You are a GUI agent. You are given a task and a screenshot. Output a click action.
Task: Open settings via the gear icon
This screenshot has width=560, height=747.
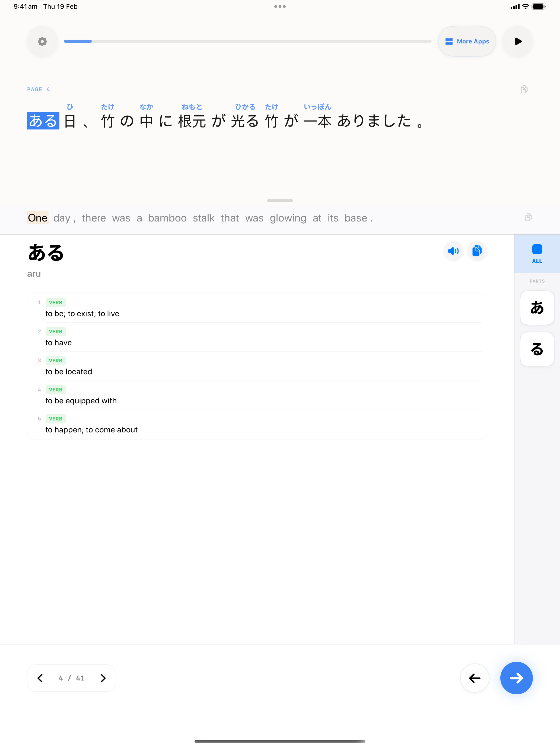pyautogui.click(x=42, y=42)
